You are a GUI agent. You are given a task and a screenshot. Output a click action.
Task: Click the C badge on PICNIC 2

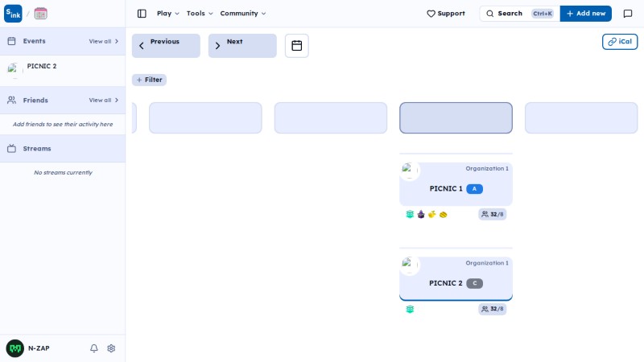click(474, 283)
